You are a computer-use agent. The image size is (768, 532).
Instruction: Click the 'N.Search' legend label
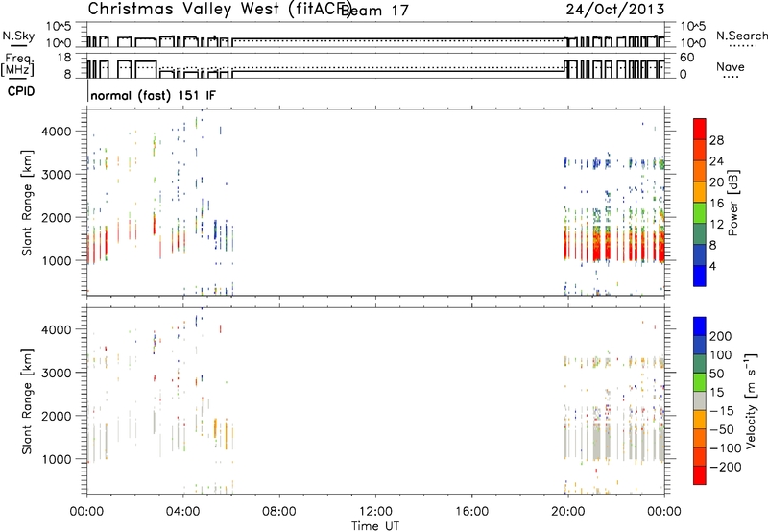(741, 36)
